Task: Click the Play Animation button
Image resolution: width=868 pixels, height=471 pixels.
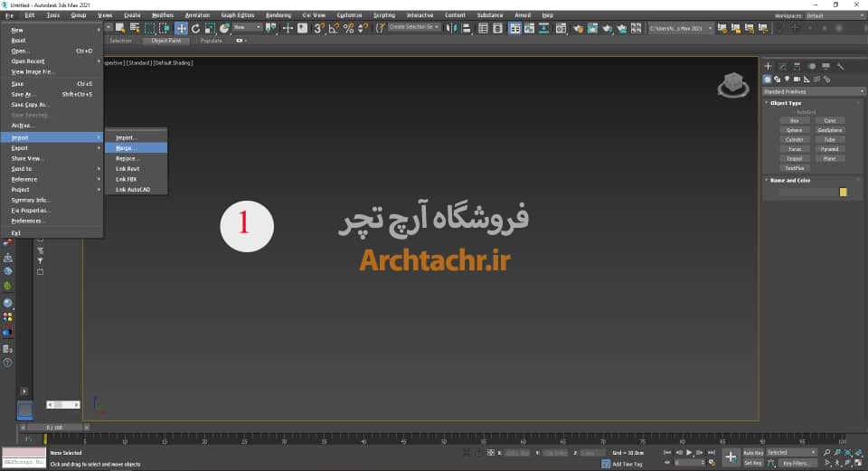Action: tap(689, 453)
